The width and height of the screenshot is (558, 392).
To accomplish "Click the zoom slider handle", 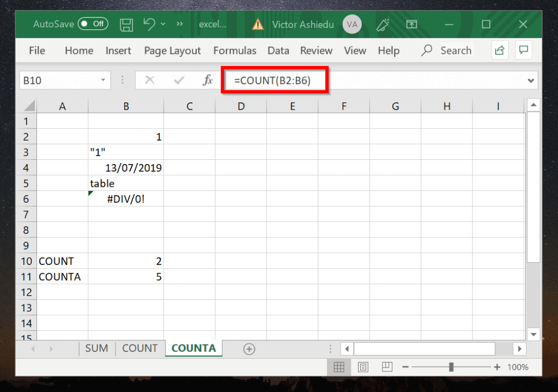I will [x=451, y=367].
